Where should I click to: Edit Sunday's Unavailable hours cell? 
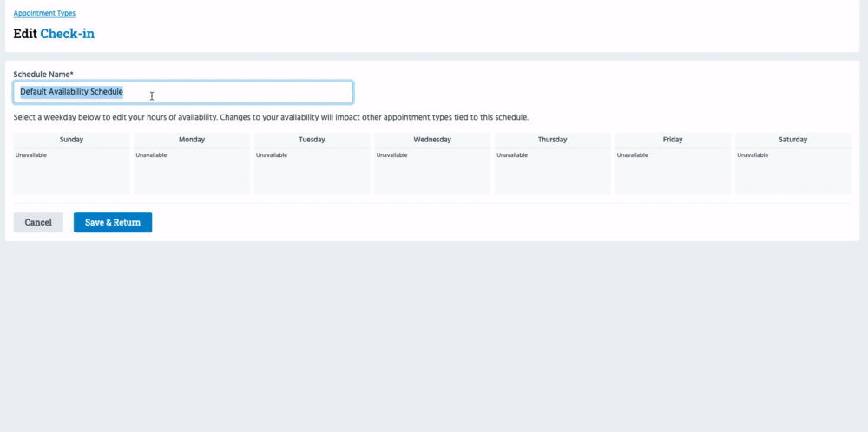click(71, 171)
